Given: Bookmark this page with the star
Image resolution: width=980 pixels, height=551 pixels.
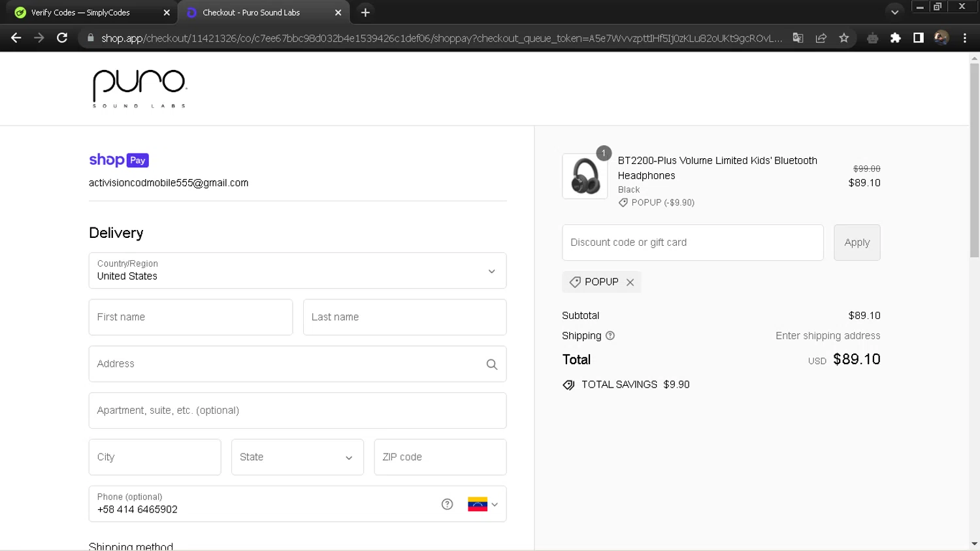Looking at the screenshot, I should coord(844,38).
